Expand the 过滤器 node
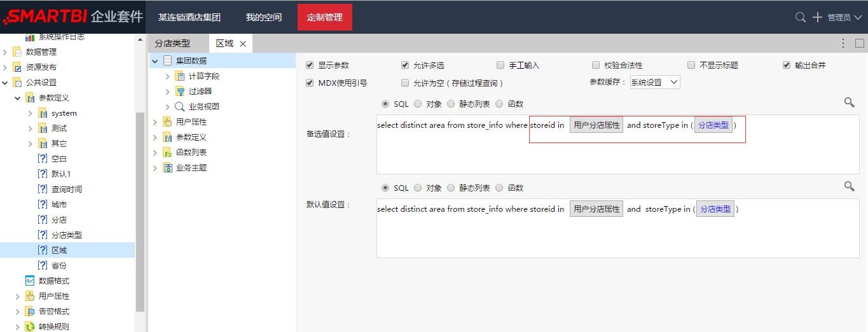The image size is (868, 332). point(168,92)
